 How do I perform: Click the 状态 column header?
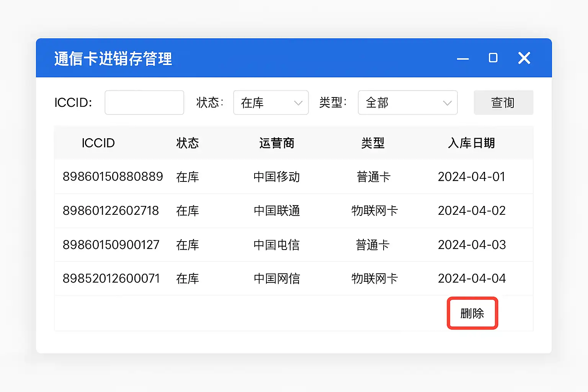pos(188,143)
